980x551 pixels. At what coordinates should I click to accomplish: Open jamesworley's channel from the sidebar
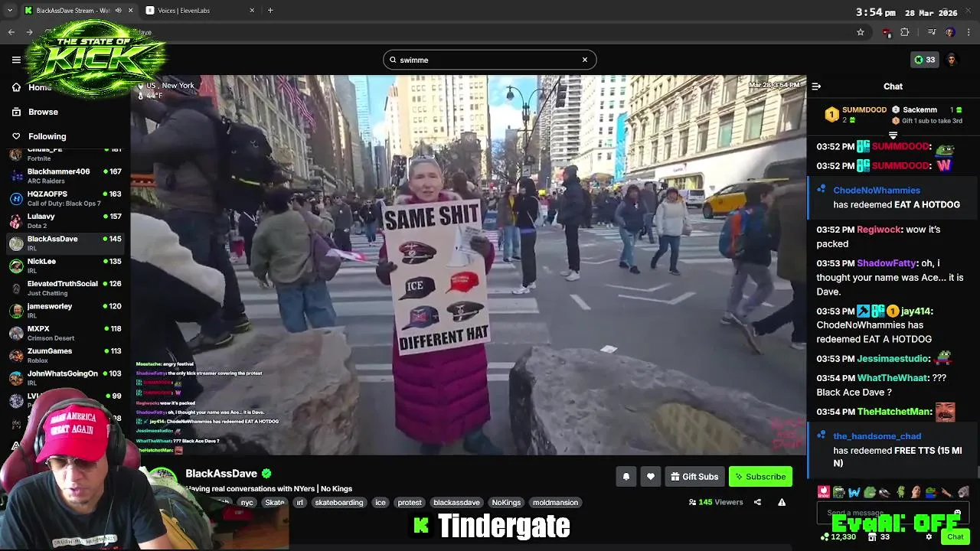65,311
